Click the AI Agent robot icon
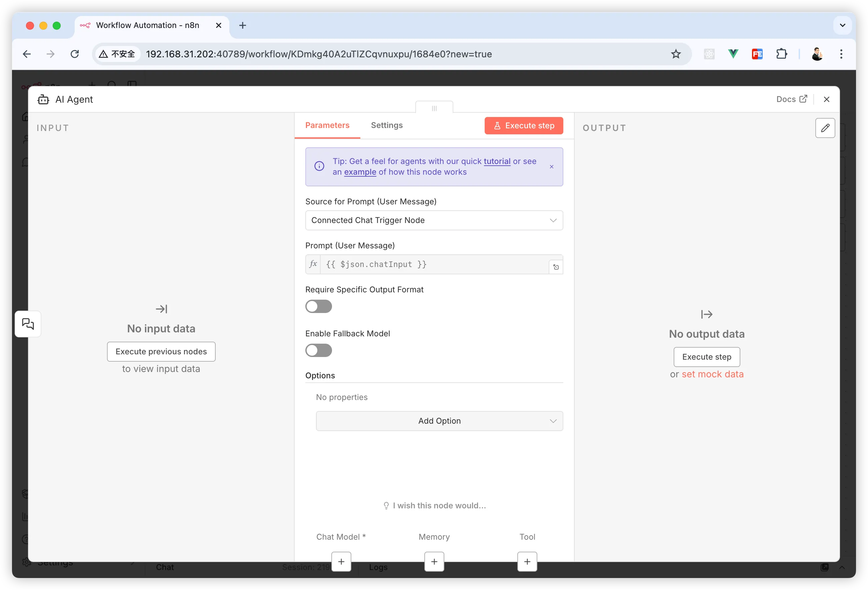Image resolution: width=868 pixels, height=590 pixels. 43,99
